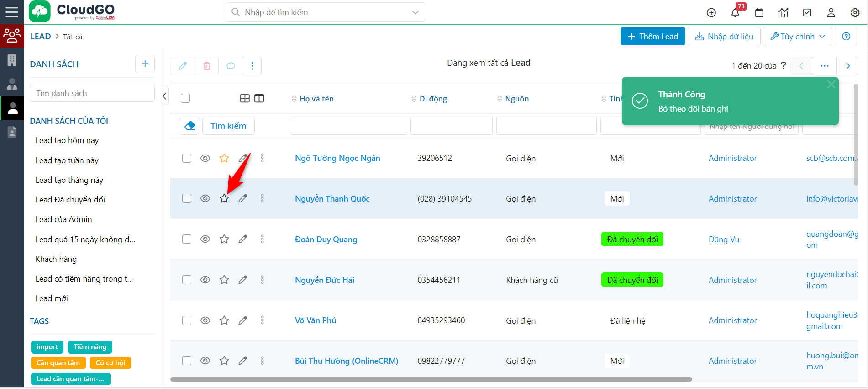Click the delete trash toolbar icon

point(206,66)
